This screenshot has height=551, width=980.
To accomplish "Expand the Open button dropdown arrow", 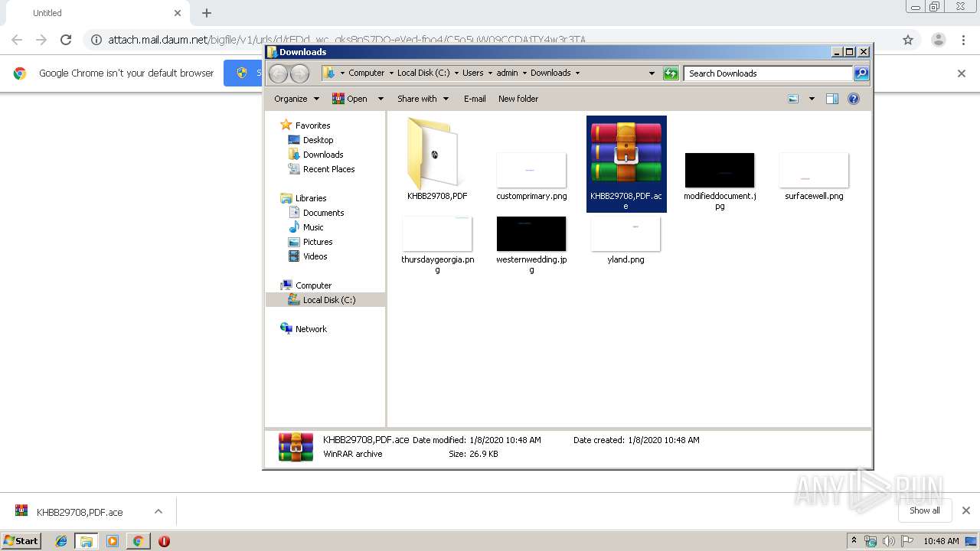I will pyautogui.click(x=380, y=99).
